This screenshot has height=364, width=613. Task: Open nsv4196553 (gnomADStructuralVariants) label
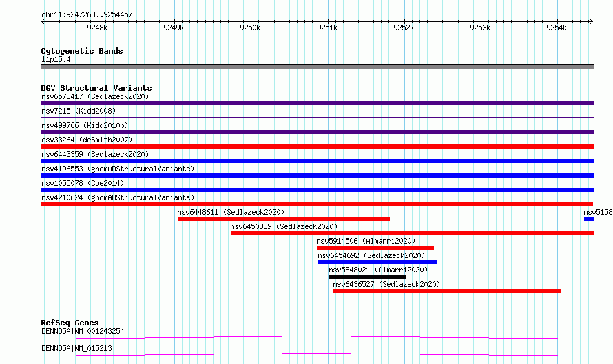[118, 169]
